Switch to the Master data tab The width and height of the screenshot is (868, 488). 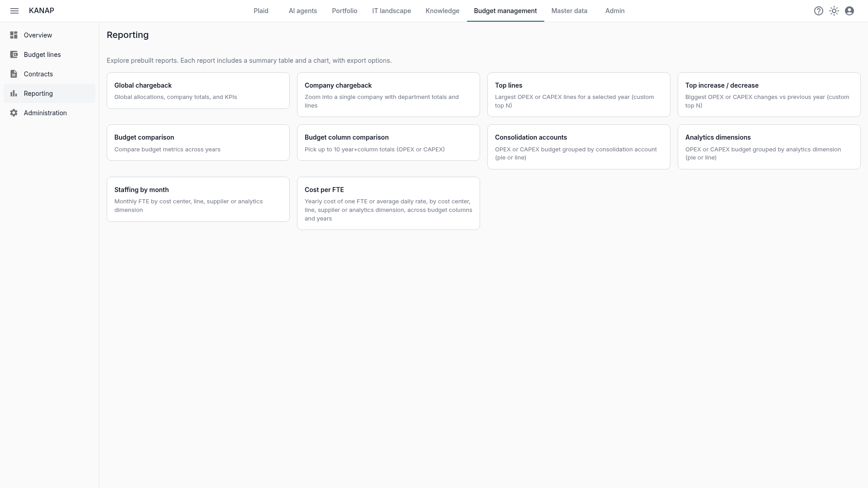click(569, 11)
